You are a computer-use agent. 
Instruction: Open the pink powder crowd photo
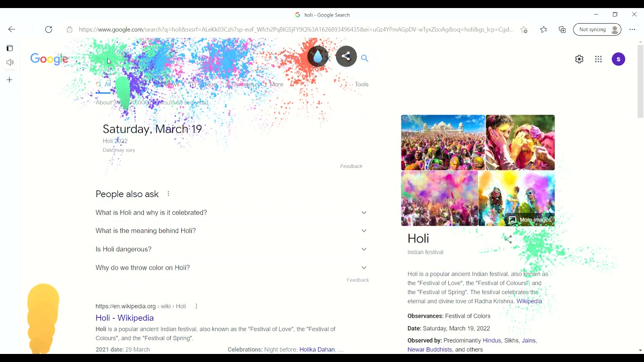point(439,199)
